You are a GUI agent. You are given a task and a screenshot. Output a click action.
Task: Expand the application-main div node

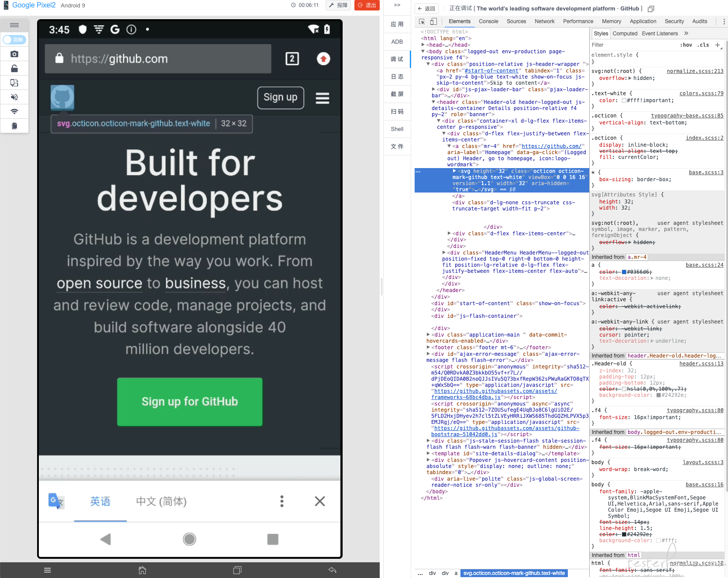pyautogui.click(x=428, y=334)
